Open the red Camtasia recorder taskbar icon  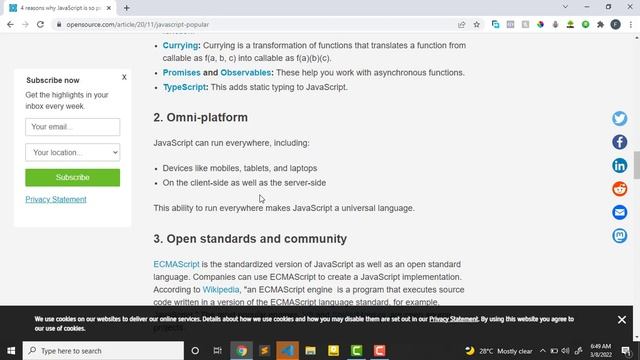(379, 351)
